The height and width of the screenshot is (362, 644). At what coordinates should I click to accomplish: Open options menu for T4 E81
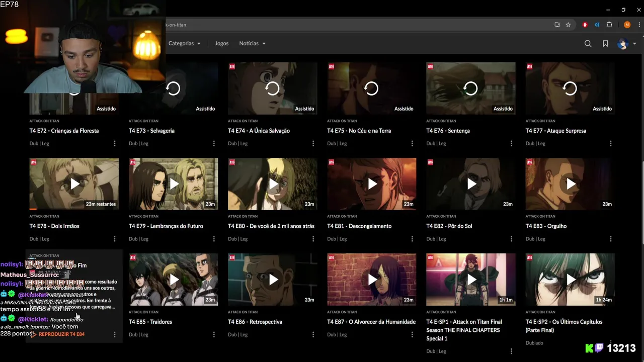[412, 239]
